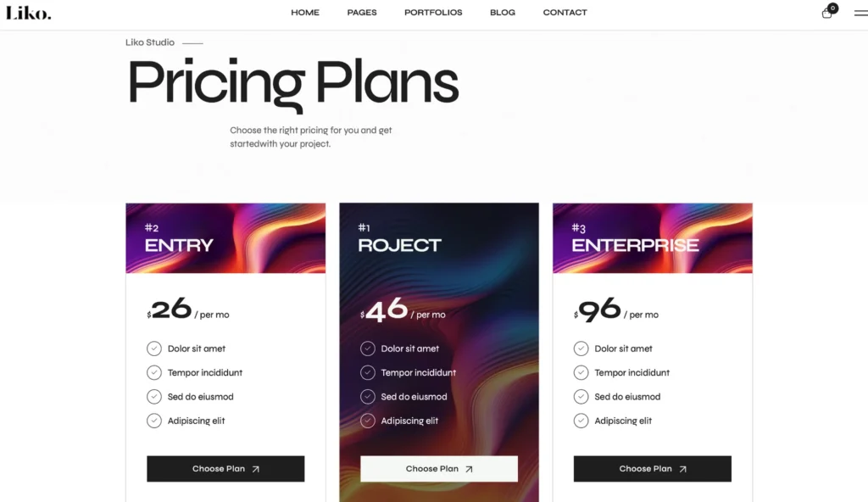Click check icon beside Entry's Adipiscing elit
Image resolution: width=868 pixels, height=502 pixels.
(154, 421)
